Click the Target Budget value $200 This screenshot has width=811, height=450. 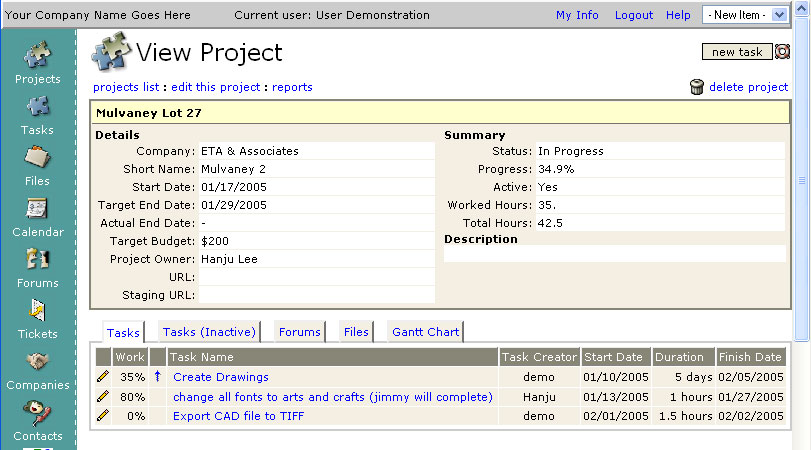point(215,241)
